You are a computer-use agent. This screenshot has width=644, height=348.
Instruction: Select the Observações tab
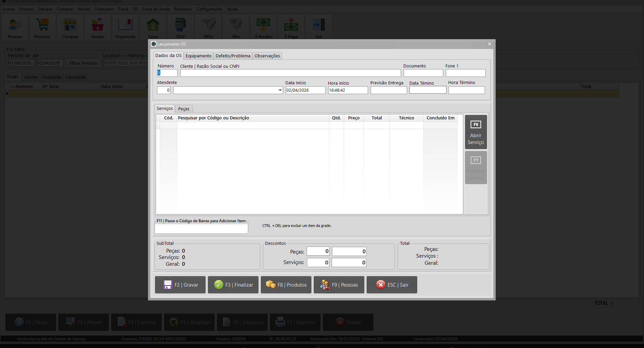pyautogui.click(x=267, y=56)
